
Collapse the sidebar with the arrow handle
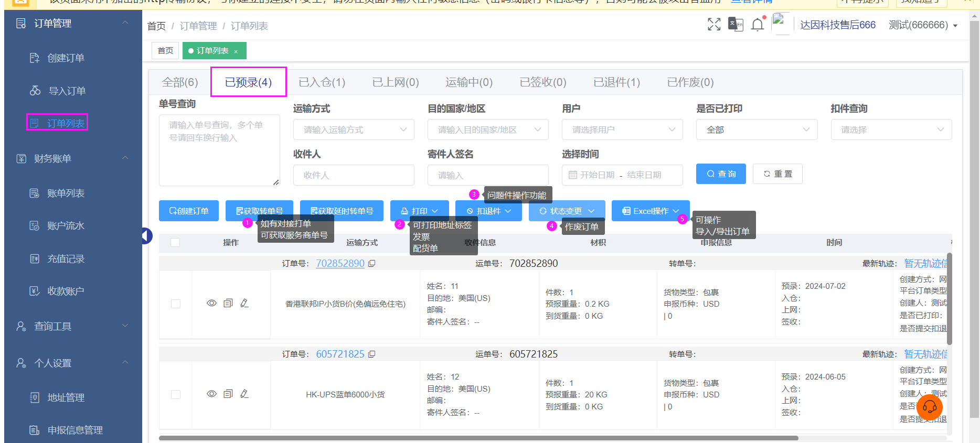coord(146,236)
